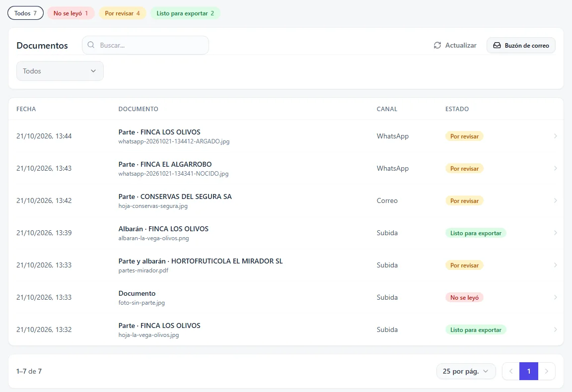Image resolution: width=572 pixels, height=392 pixels.
Task: Click Por revisar badge for hoja-conservas-segura.jpg
Action: tap(464, 200)
